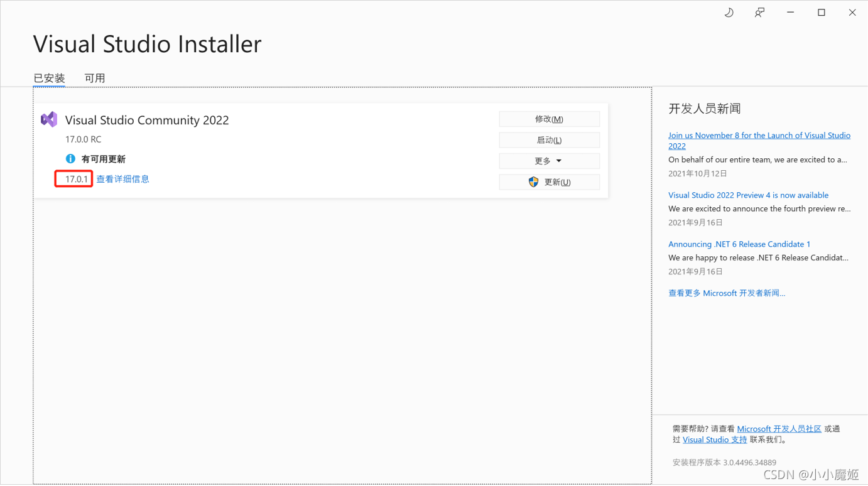Expand the 更多 dropdown

click(549, 161)
